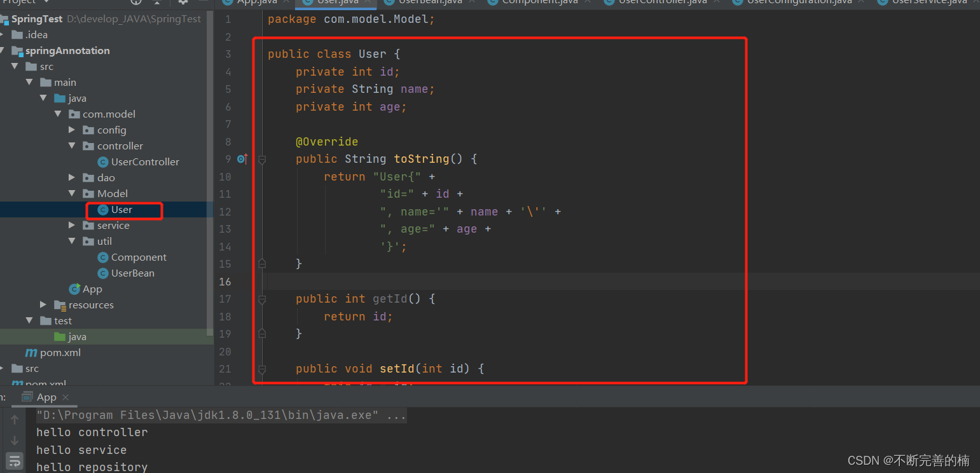This screenshot has width=980, height=473.
Task: Expand the service package arrow
Action: 72,226
